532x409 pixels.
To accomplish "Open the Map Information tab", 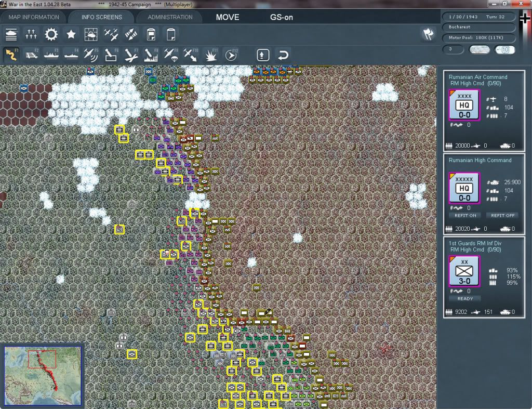I will click(x=34, y=17).
